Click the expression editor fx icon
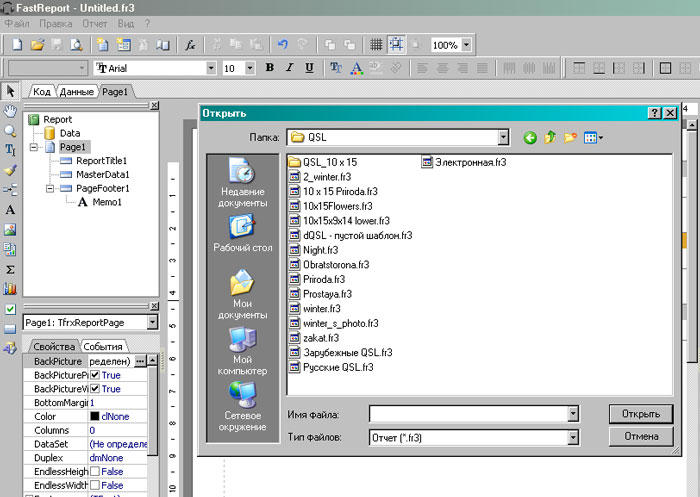This screenshot has height=497, width=700. tap(191, 45)
